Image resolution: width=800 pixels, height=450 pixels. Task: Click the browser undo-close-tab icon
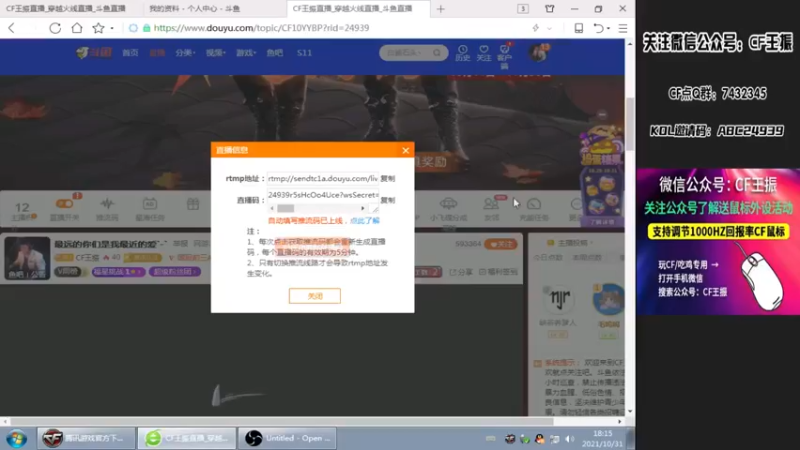598,28
